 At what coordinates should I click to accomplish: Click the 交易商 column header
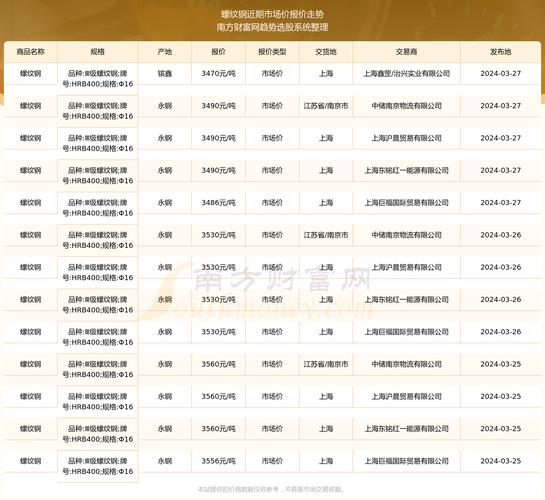[406, 52]
